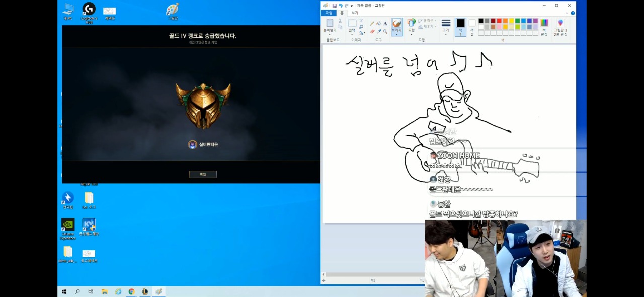Click the Copy icon in Paint clipboard group
644x297 pixels.
coord(340,27)
